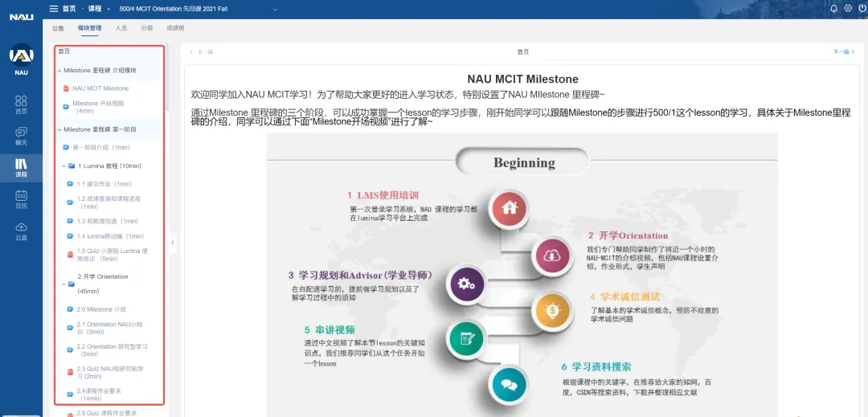Switch to the 人员 tab
This screenshot has width=868, height=417.
pyautogui.click(x=121, y=28)
